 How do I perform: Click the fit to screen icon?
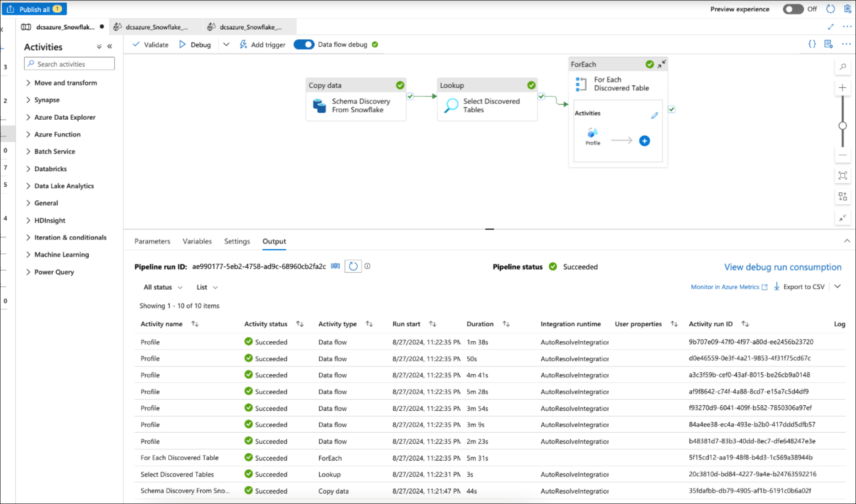click(x=842, y=175)
